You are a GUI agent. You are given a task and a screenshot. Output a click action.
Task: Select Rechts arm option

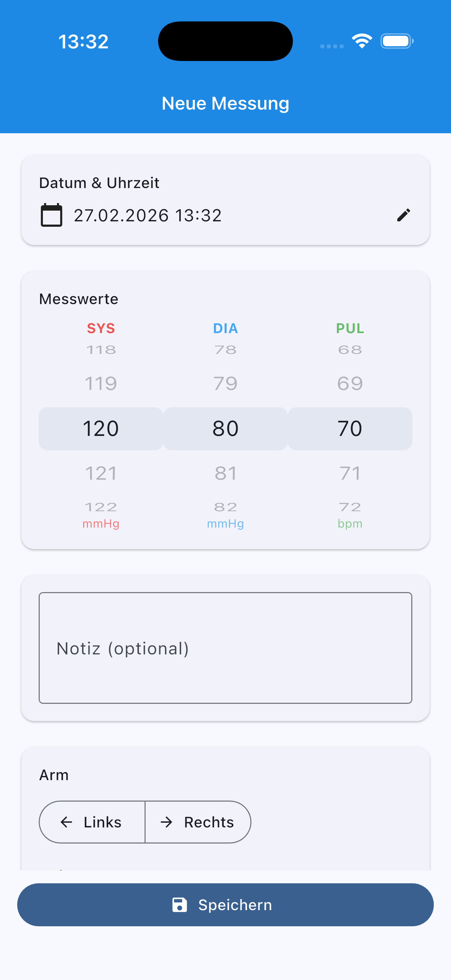coord(198,822)
